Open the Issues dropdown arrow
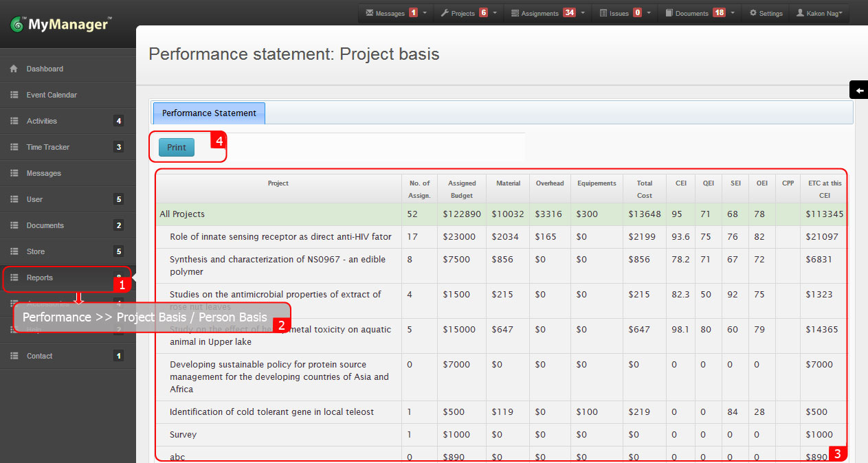 coord(649,13)
